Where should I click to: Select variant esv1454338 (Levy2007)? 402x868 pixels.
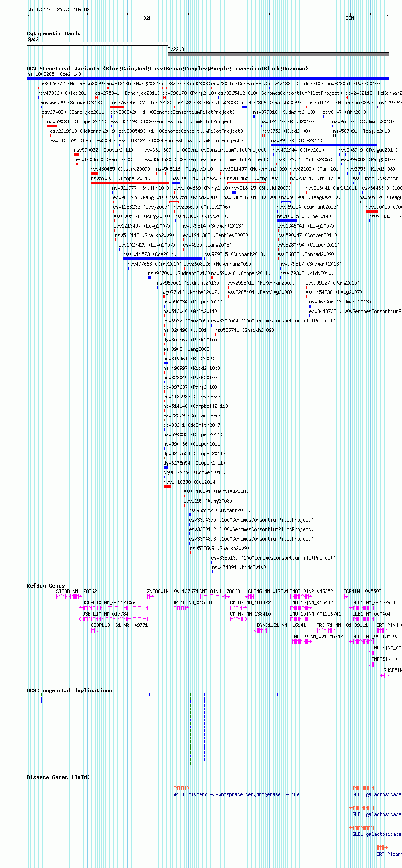coord(333,292)
